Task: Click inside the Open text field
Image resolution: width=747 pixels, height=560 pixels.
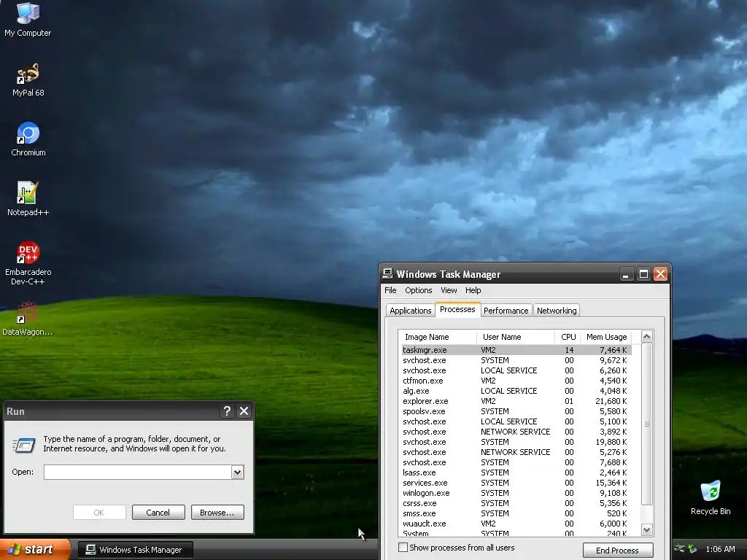Action: (138, 472)
